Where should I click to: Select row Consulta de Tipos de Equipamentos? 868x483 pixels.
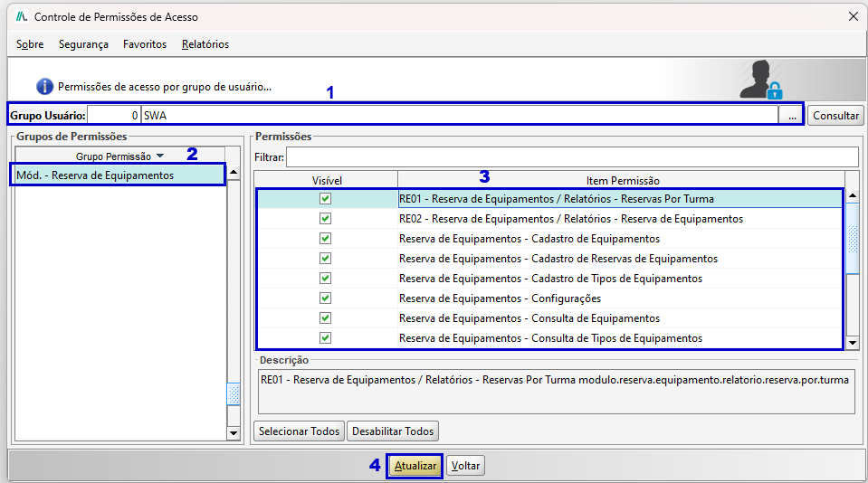(x=549, y=338)
